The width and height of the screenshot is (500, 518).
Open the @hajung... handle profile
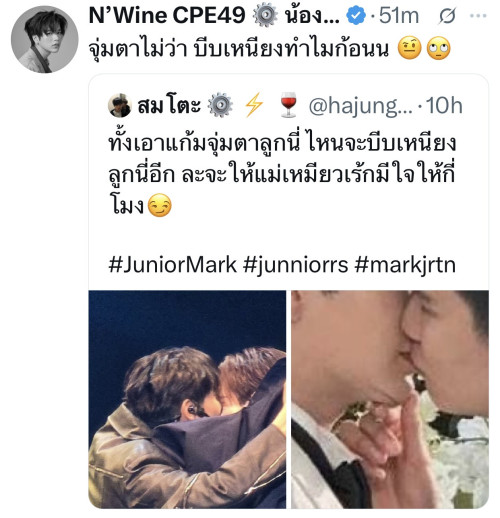point(360,106)
